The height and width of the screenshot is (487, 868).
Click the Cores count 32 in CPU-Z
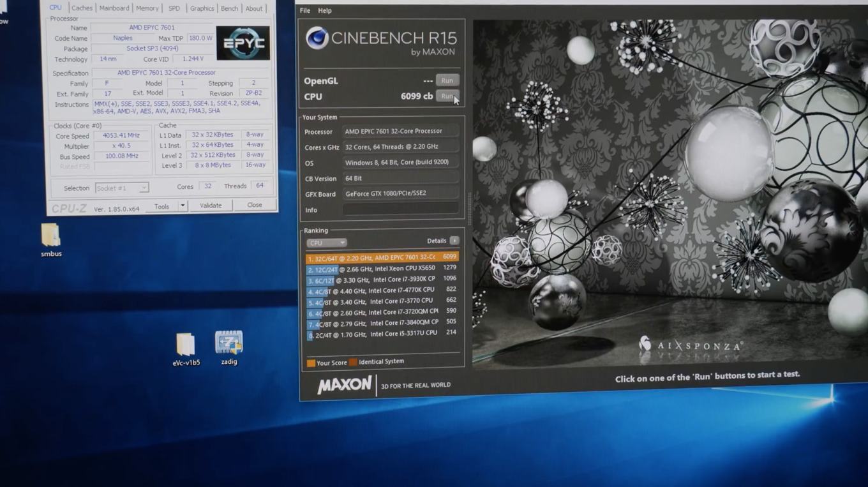207,186
